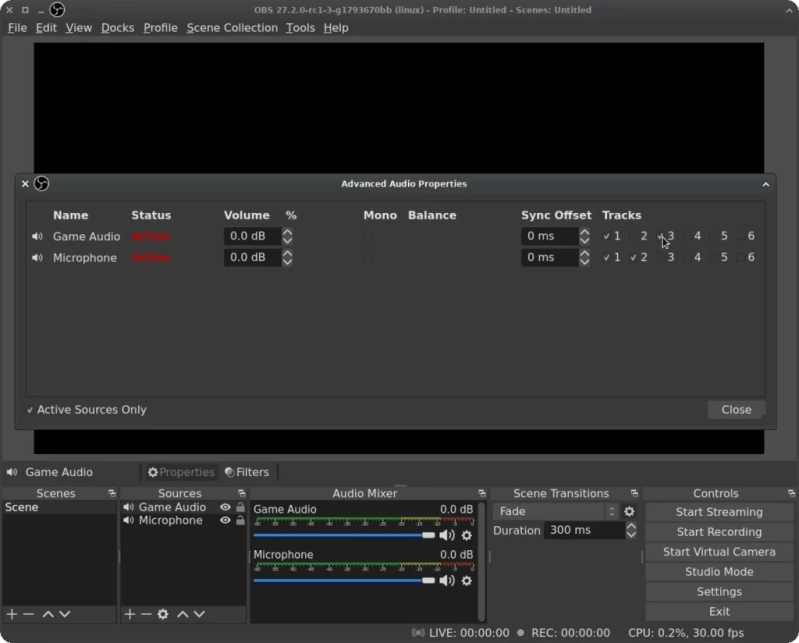Open the File menu
This screenshot has height=643, width=799.
(17, 28)
